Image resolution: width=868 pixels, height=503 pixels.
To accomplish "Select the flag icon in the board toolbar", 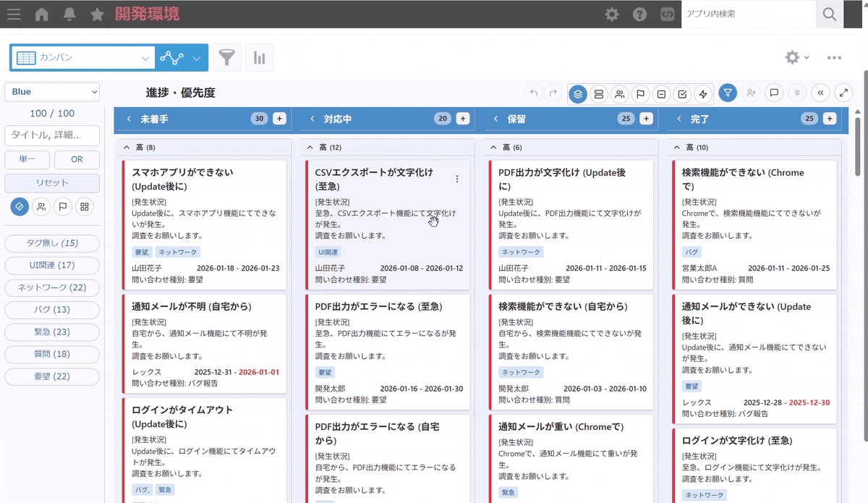I will (x=639, y=93).
